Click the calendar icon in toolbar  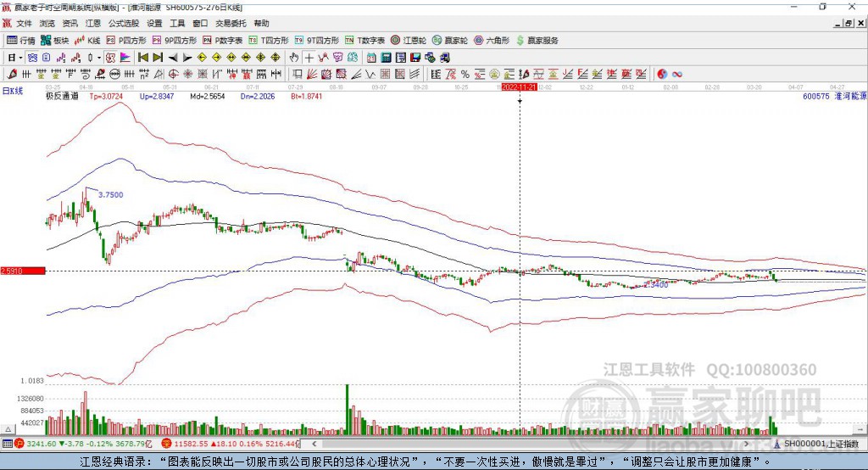(371, 58)
